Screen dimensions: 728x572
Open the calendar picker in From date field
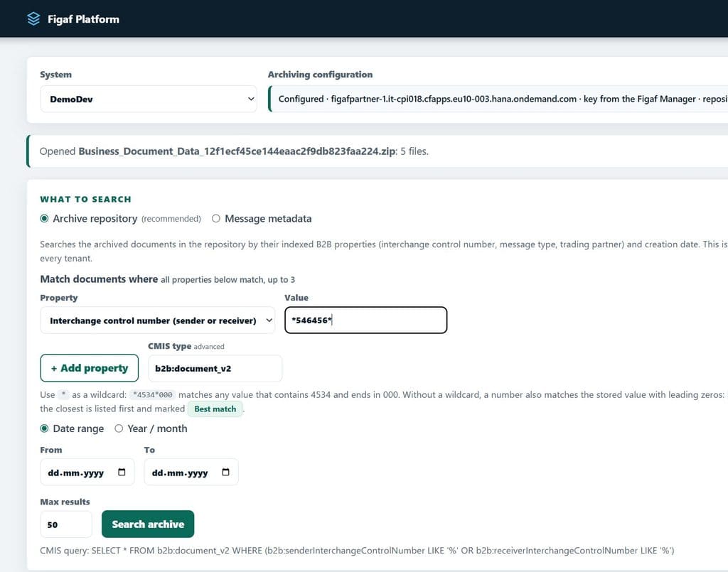(x=122, y=473)
